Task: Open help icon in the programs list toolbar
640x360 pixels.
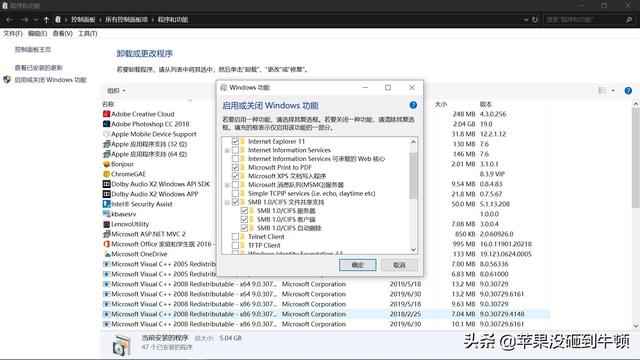Action: coord(628,91)
